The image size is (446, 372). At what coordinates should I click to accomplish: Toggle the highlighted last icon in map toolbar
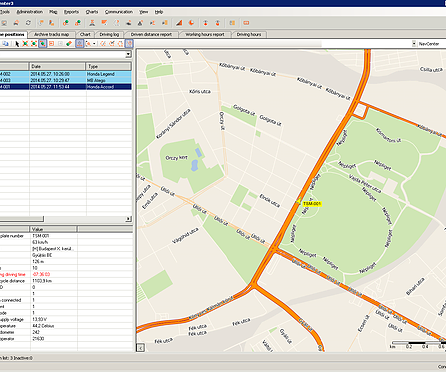[129, 44]
